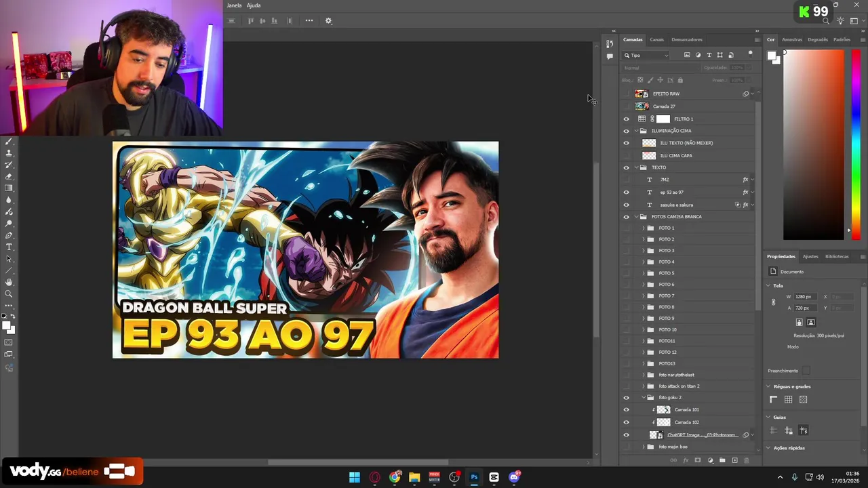
Task: Filter layers by text type
Action: pyautogui.click(x=709, y=55)
